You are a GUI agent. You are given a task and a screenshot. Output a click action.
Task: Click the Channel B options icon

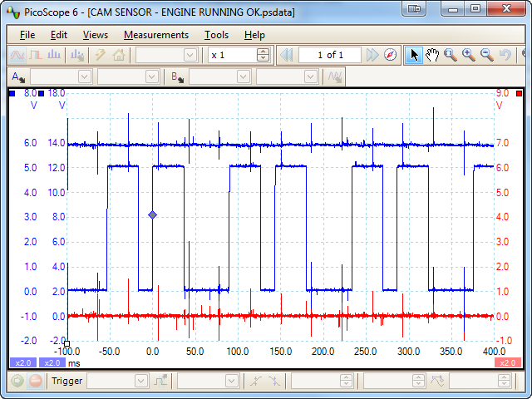(177, 76)
